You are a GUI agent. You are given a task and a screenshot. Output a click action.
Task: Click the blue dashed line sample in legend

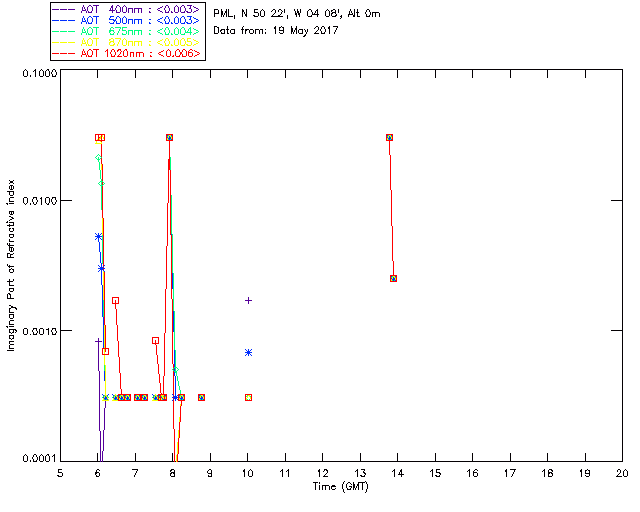(64, 20)
